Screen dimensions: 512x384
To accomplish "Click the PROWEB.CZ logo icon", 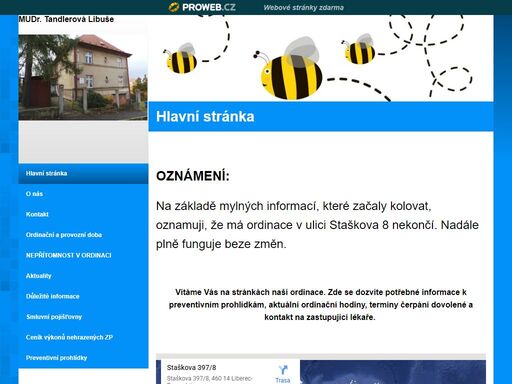I will [174, 7].
